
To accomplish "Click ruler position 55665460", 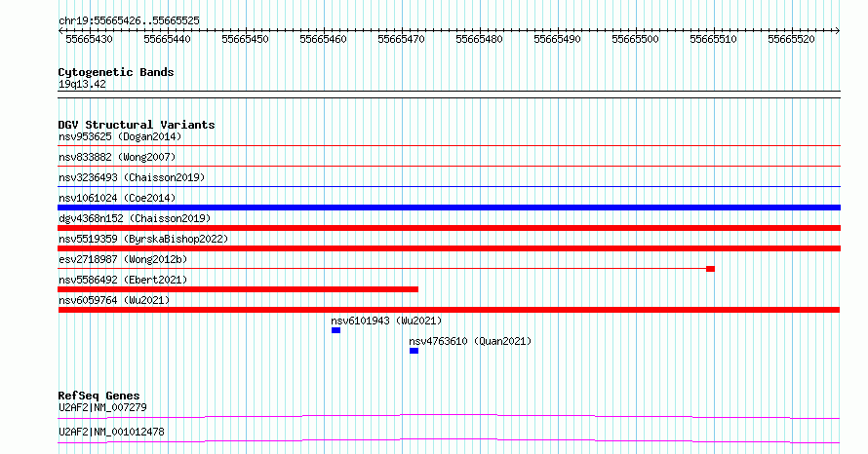I will [323, 39].
